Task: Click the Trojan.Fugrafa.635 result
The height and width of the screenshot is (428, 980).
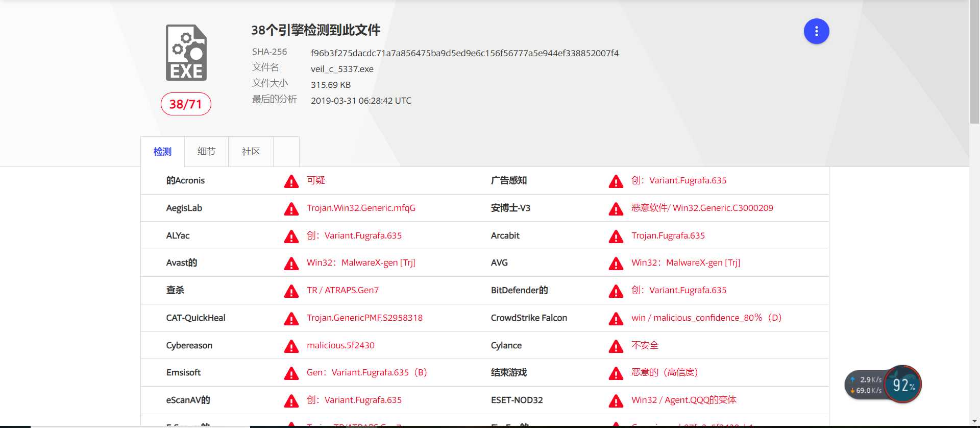Action: 668,235
